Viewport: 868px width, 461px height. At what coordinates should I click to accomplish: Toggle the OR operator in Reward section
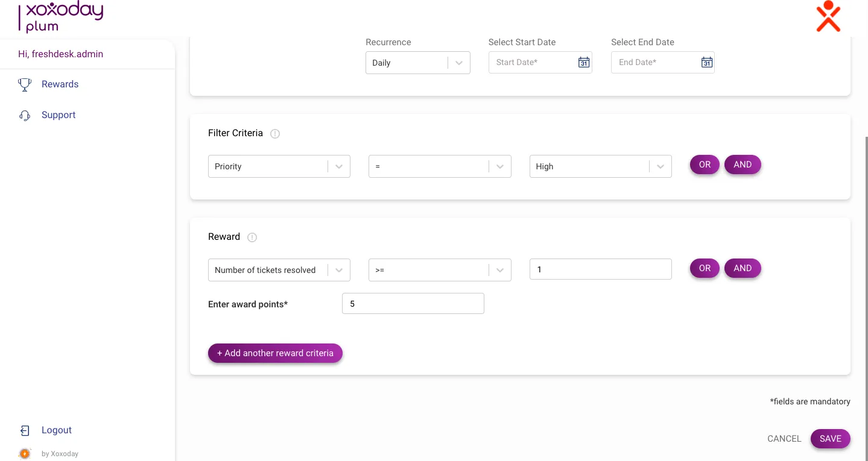point(705,268)
